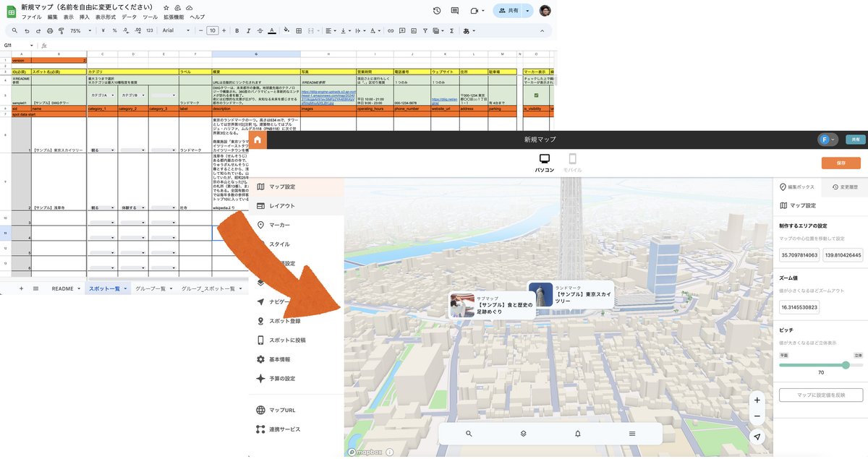
Task: Open the 編集 menu
Action: [x=53, y=17]
